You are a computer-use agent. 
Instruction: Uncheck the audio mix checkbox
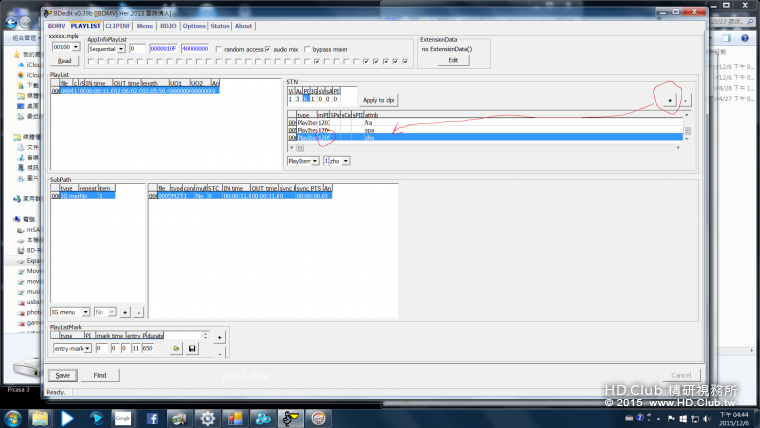pos(268,49)
